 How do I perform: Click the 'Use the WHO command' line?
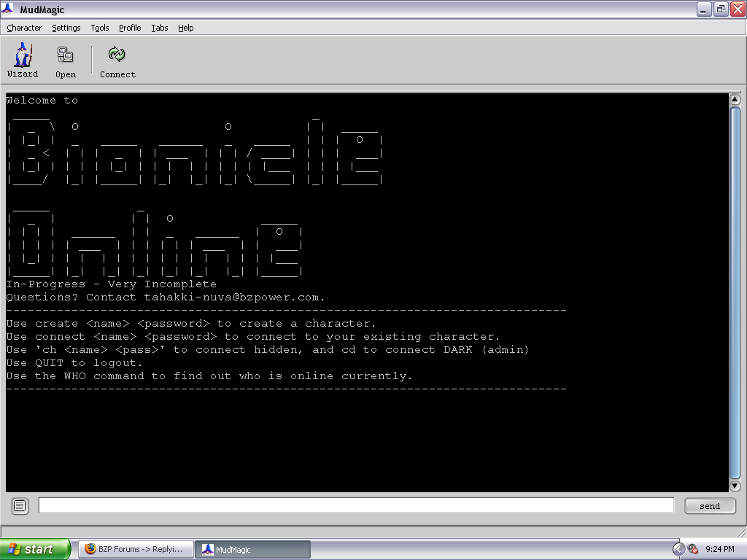209,376
